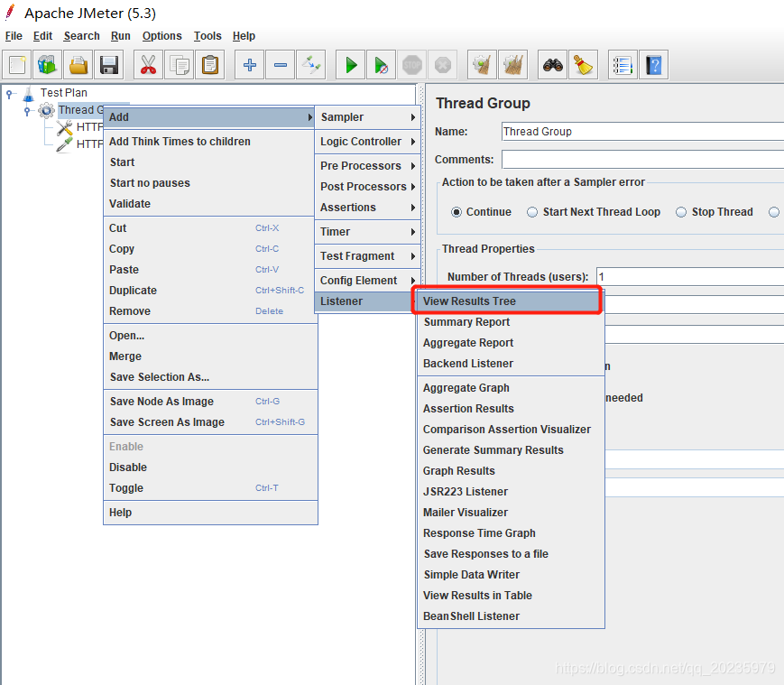Screen dimensions: 784x685
Task: Click the Stop test icon
Action: point(412,65)
